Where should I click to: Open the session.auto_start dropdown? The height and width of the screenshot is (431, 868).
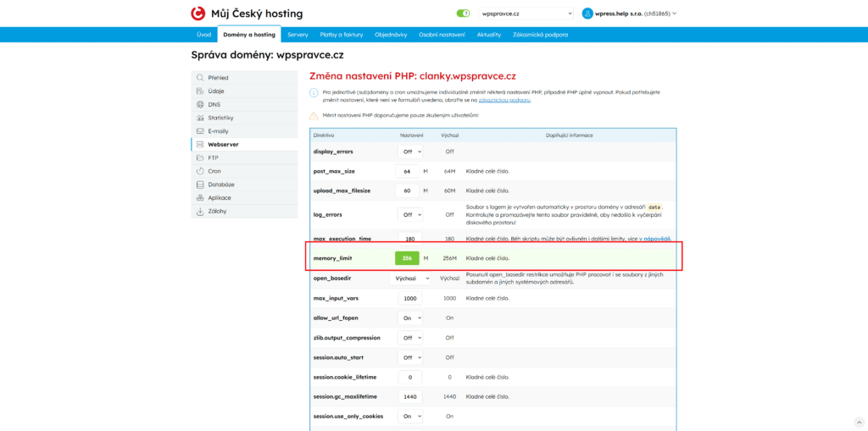click(410, 357)
